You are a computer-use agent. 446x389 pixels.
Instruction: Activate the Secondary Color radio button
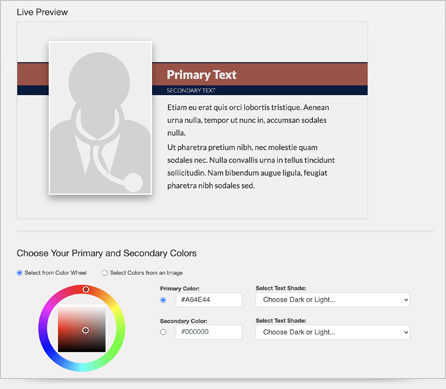163,332
